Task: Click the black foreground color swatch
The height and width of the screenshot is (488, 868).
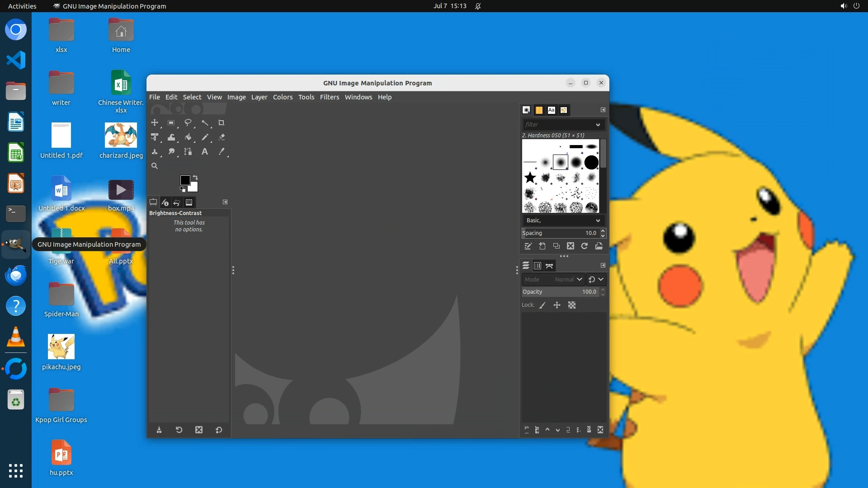Action: point(185,180)
